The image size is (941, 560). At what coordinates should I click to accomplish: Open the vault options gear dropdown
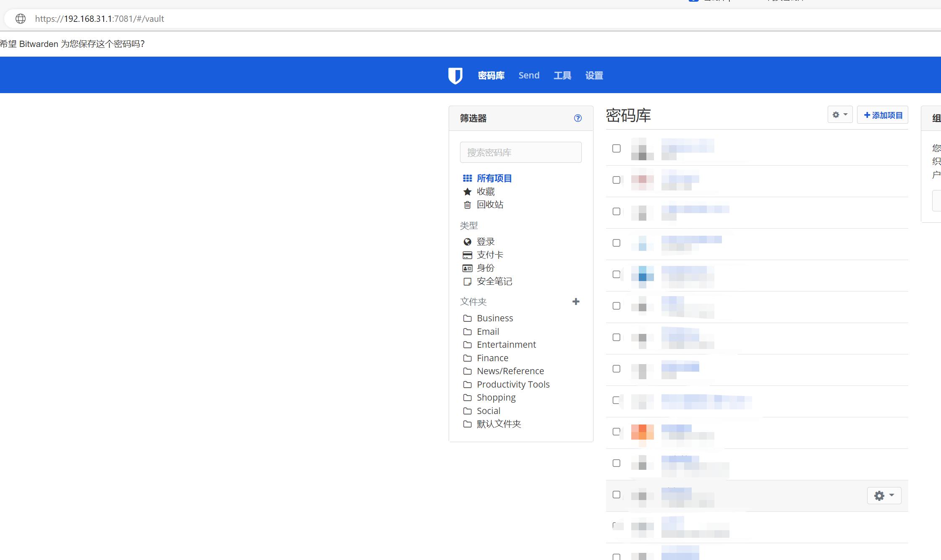(840, 115)
